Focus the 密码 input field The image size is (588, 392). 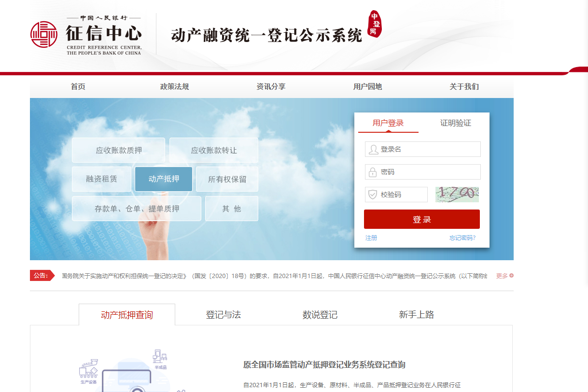423,172
